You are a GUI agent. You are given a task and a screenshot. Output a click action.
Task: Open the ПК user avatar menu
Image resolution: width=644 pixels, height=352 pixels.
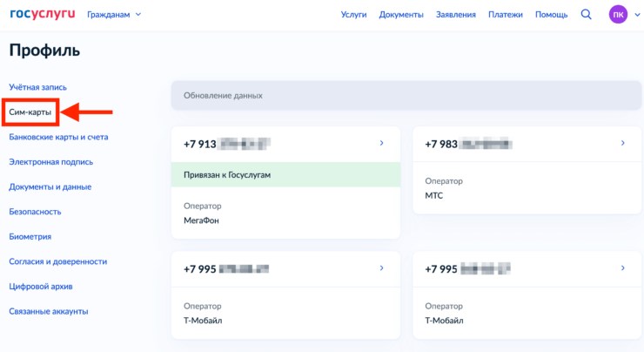[x=618, y=15]
